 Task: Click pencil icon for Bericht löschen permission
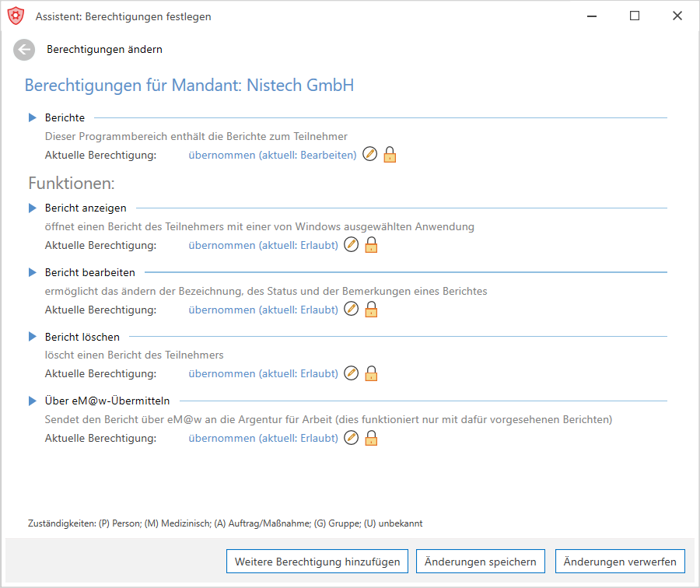click(352, 373)
